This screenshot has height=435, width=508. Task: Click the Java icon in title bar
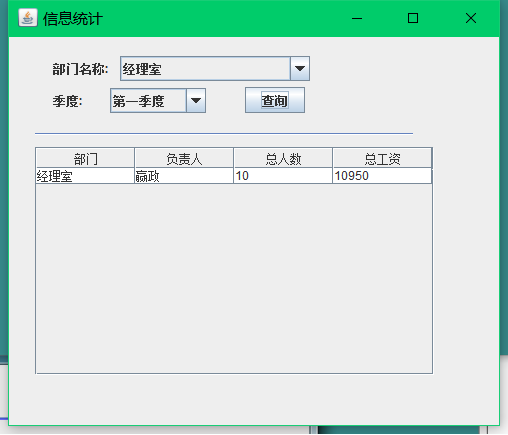tap(28, 18)
